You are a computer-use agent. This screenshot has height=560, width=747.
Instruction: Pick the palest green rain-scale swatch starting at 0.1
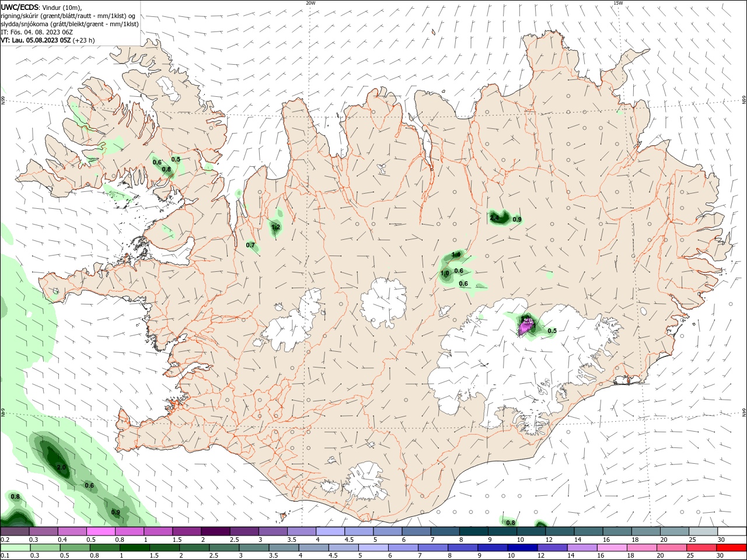[x=15, y=548]
